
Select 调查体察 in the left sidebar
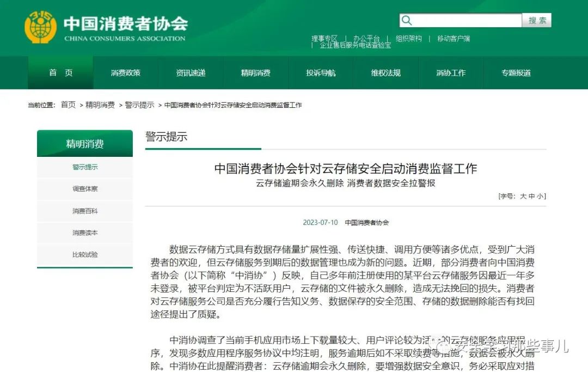click(x=85, y=189)
